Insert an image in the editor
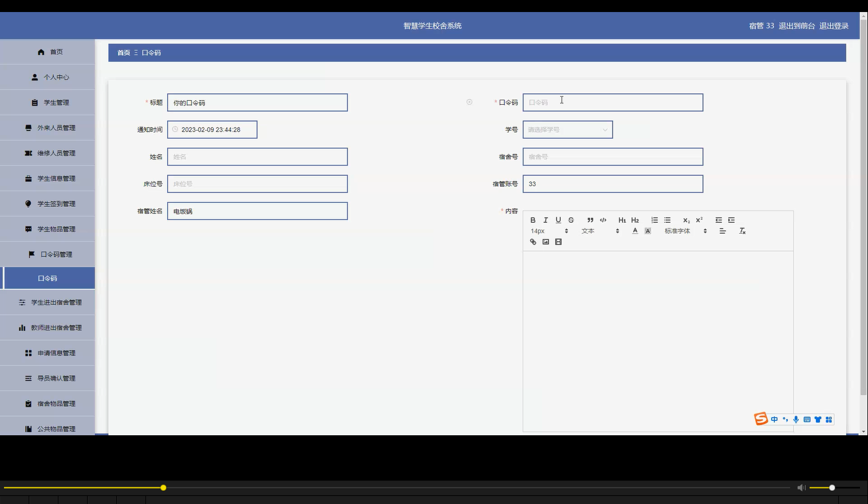This screenshot has height=504, width=868. click(x=546, y=242)
